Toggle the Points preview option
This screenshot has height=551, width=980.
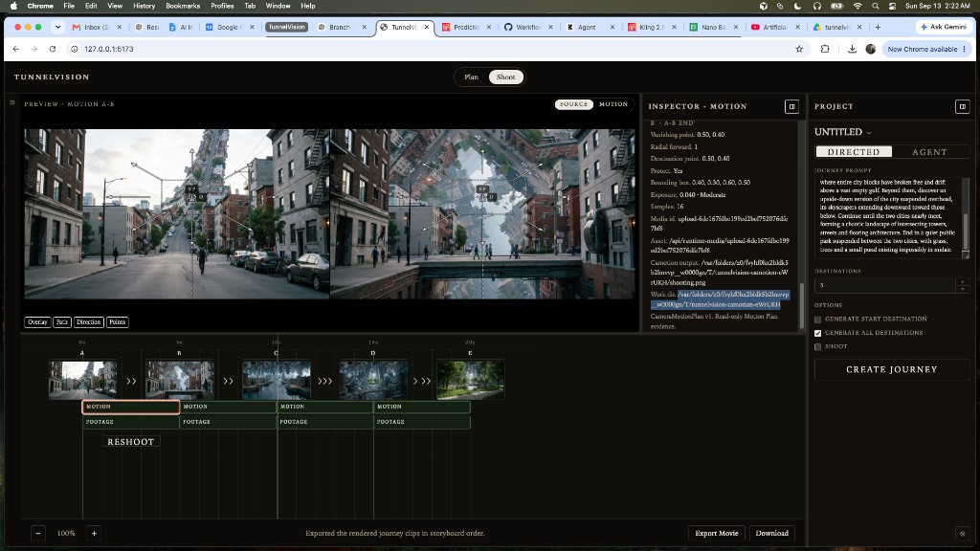pos(117,321)
